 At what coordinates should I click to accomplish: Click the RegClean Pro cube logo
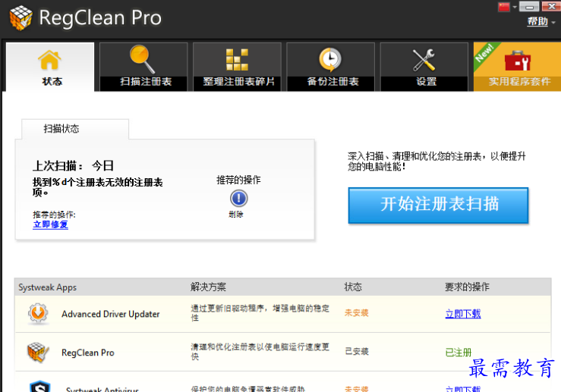point(20,17)
